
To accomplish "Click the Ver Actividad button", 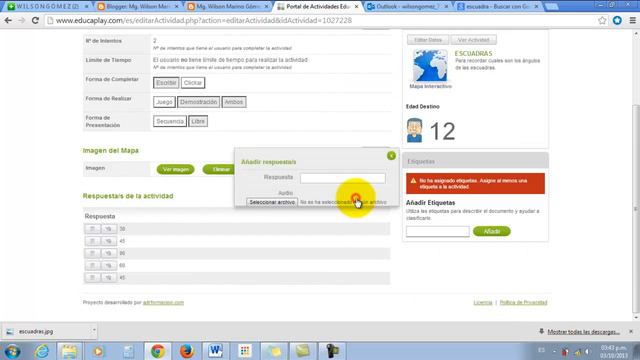I will tap(473, 40).
